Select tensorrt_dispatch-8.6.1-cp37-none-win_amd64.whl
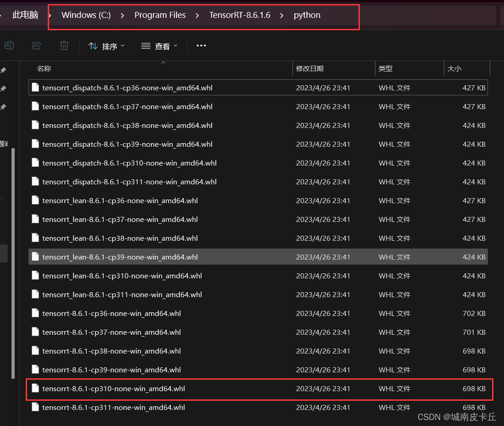 coord(258,106)
